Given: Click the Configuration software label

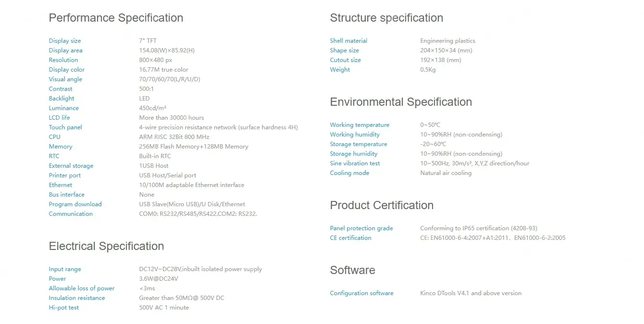Looking at the screenshot, I should (361, 293).
